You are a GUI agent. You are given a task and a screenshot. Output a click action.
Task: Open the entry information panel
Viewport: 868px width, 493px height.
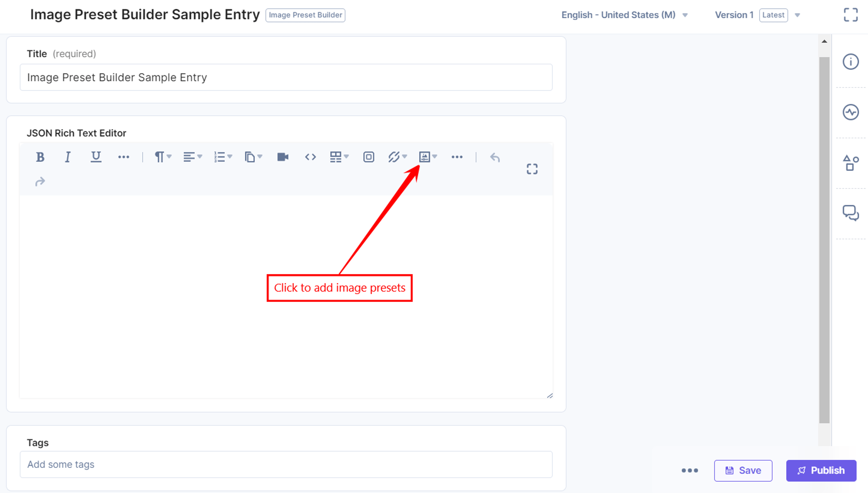click(x=851, y=62)
